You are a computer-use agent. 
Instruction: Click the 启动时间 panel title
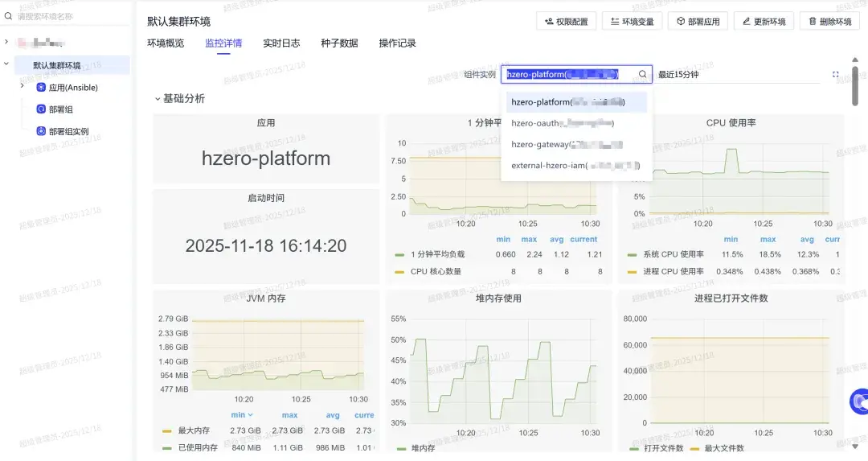coord(266,198)
